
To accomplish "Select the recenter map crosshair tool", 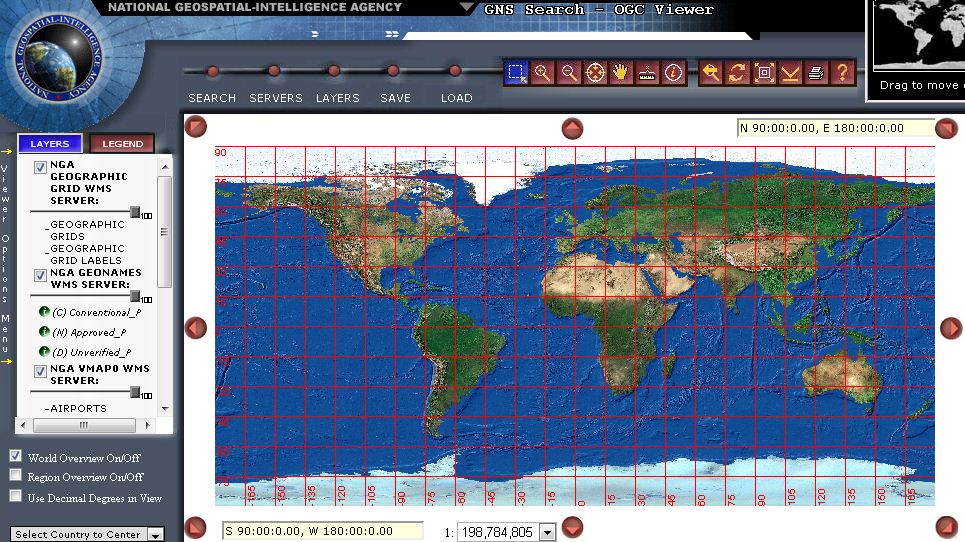I will point(595,73).
